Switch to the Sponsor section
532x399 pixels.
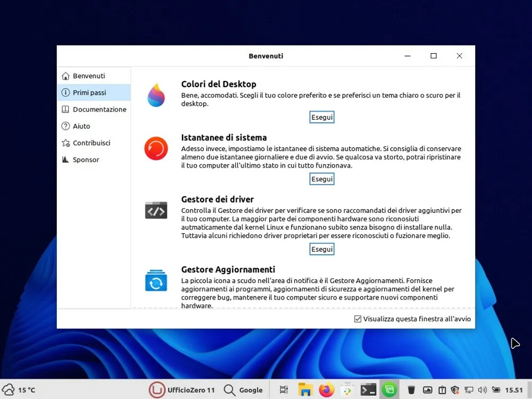pos(94,160)
